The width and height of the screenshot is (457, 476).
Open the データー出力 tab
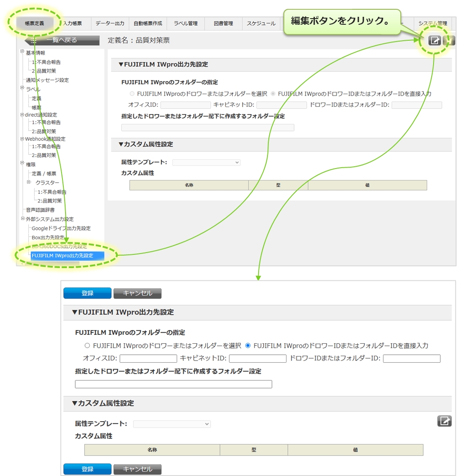tap(110, 23)
